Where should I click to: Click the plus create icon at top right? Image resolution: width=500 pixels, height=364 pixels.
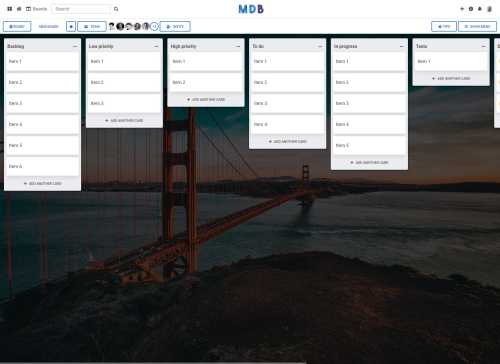point(462,9)
